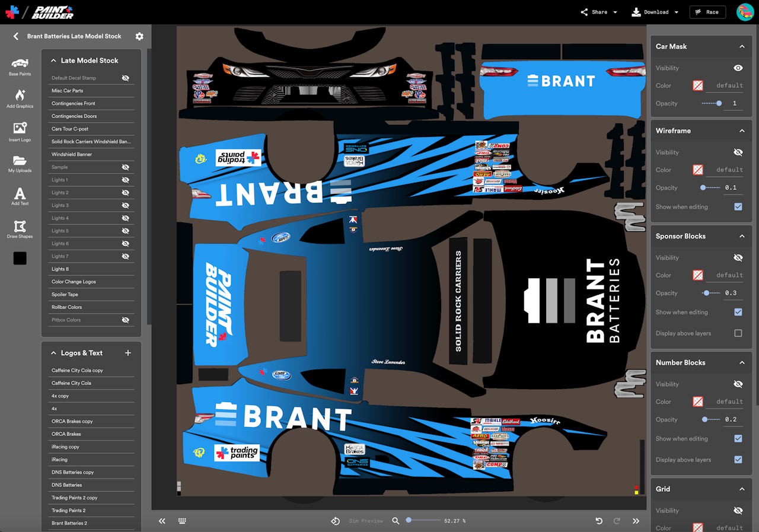Collapse the Car Mask panel
The width and height of the screenshot is (759, 532).
pyautogui.click(x=742, y=46)
